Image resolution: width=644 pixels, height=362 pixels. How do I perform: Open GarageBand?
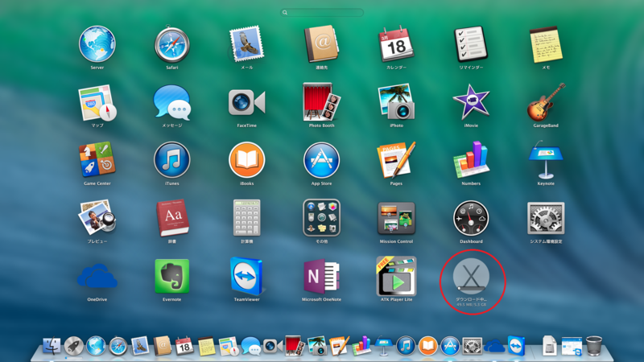546,102
